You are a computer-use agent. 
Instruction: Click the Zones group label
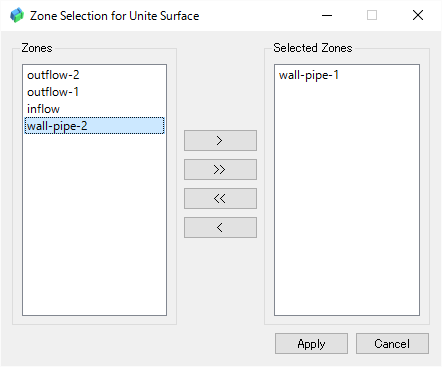[37, 48]
